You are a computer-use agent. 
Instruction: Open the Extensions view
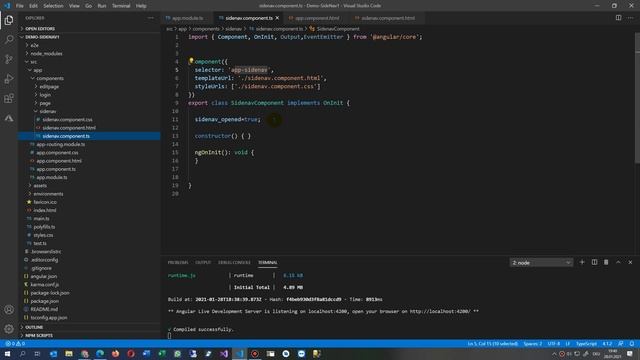9,98
